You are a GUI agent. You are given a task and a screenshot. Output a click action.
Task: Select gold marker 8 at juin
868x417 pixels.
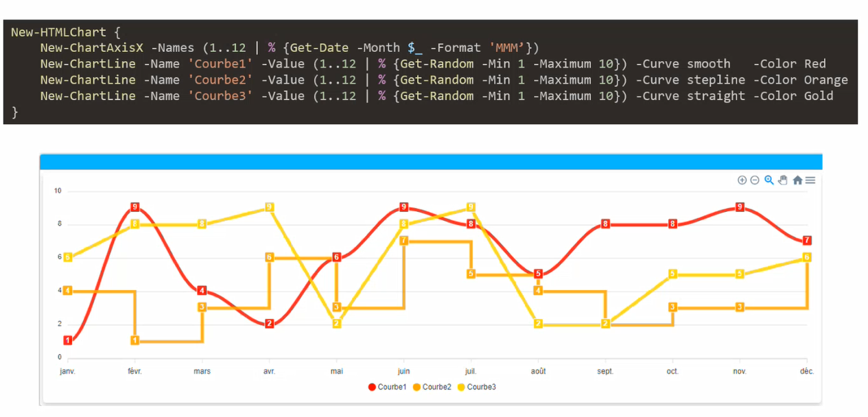404,224
